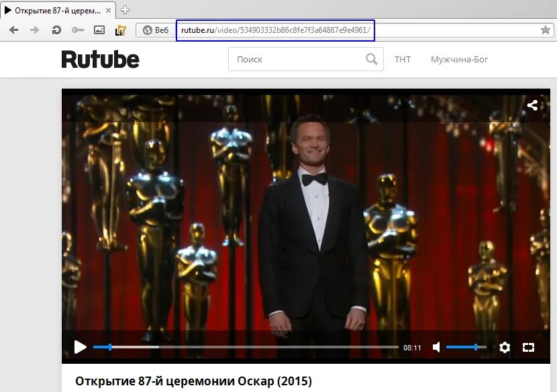Screen dimensions: 557x392
Task: Mute audio with the speaker icon
Action: (x=436, y=347)
